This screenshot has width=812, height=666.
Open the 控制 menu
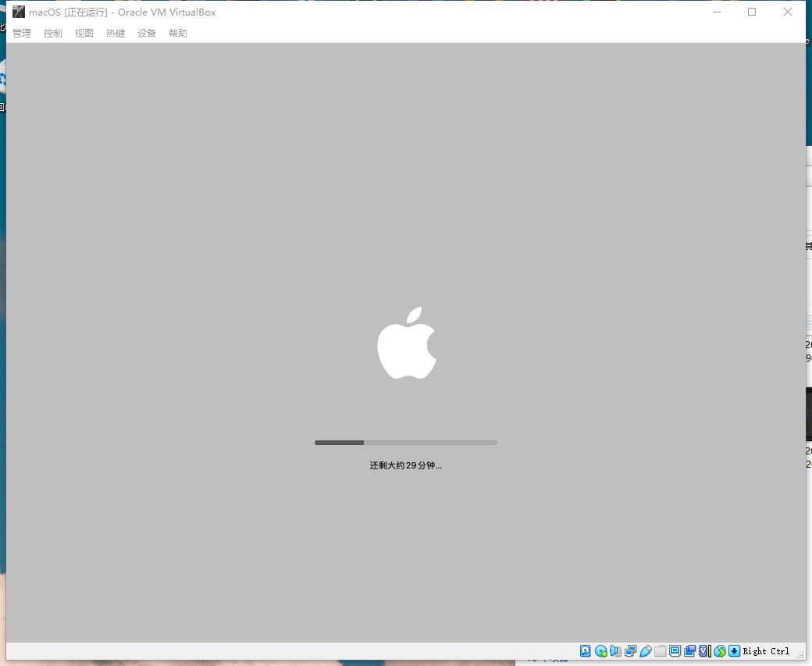click(x=52, y=33)
